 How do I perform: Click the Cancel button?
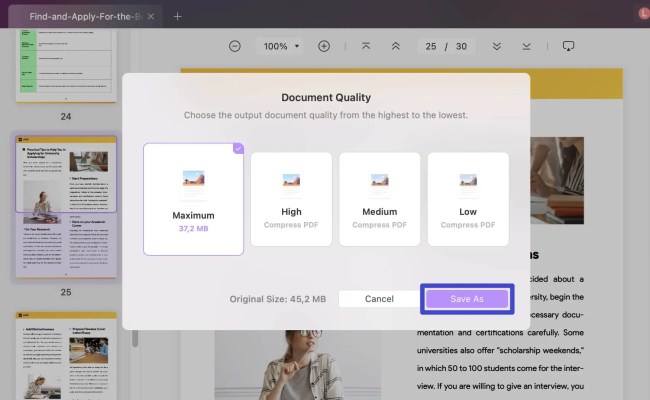(379, 299)
